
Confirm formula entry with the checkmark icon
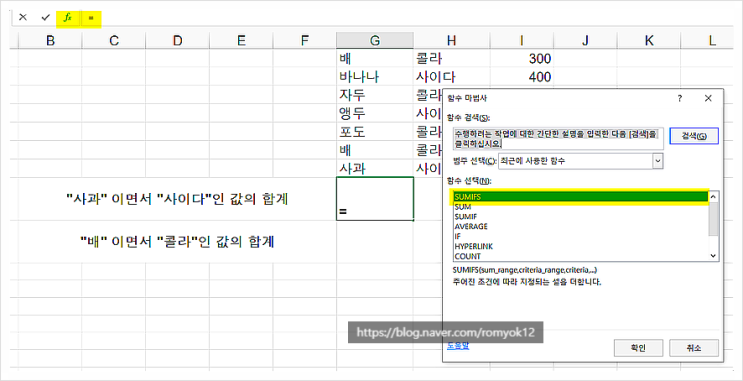tap(45, 18)
